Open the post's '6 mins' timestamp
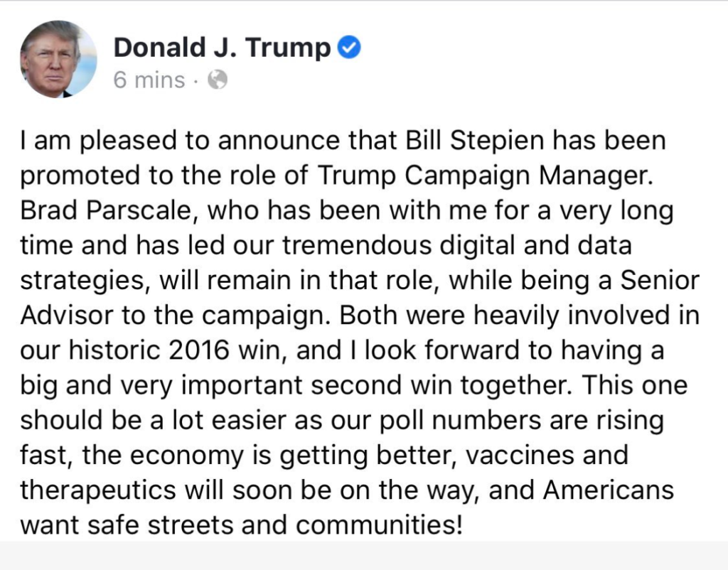 tap(149, 80)
